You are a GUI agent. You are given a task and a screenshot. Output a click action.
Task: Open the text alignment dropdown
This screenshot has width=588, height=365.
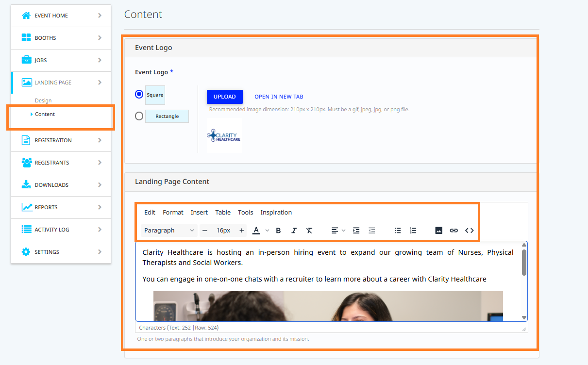click(x=338, y=231)
